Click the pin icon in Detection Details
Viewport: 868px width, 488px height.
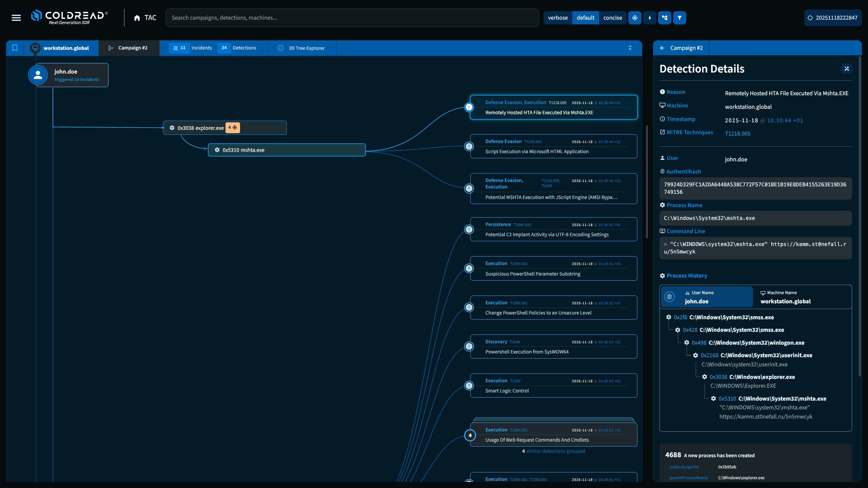847,69
